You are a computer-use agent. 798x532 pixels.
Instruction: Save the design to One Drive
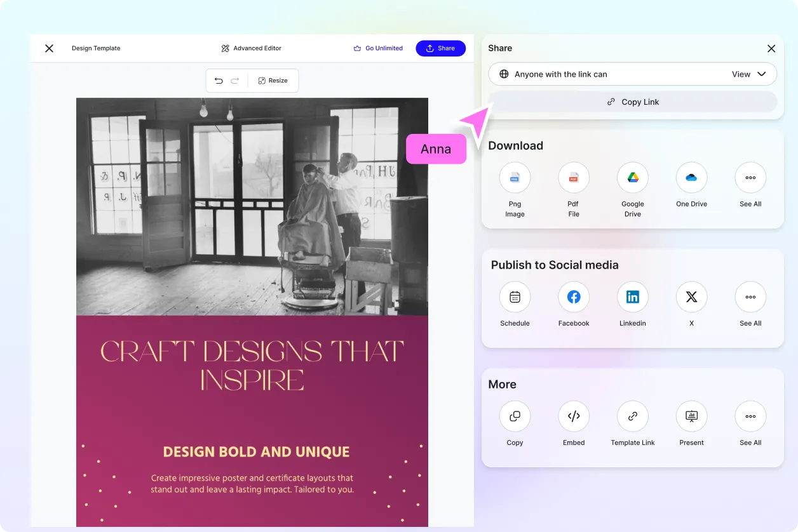tap(691, 178)
